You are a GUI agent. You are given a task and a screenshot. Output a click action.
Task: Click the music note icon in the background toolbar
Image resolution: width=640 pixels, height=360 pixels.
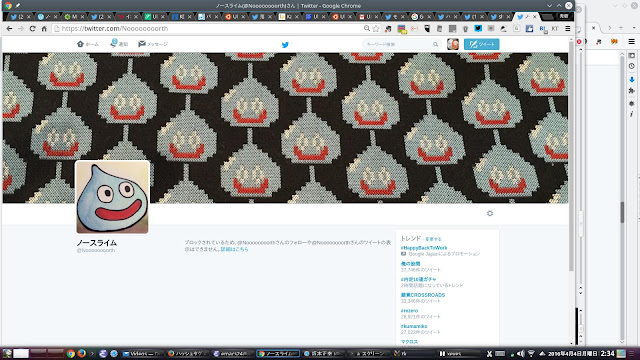tap(598, 41)
